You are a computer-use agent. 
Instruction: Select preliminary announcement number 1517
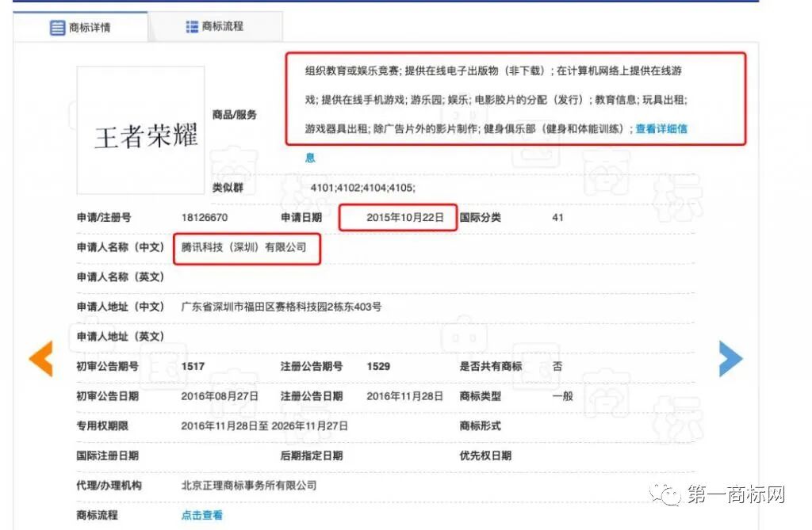[x=193, y=367]
